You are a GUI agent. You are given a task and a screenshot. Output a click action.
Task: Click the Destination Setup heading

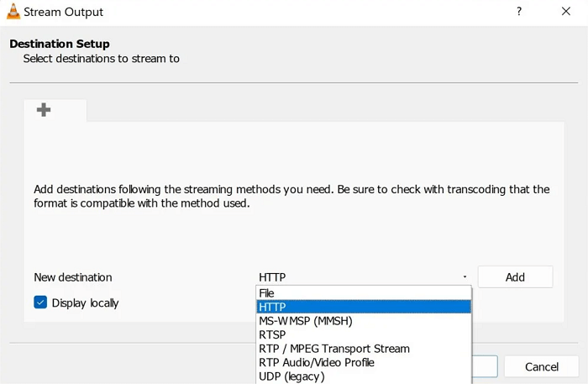[x=60, y=44]
